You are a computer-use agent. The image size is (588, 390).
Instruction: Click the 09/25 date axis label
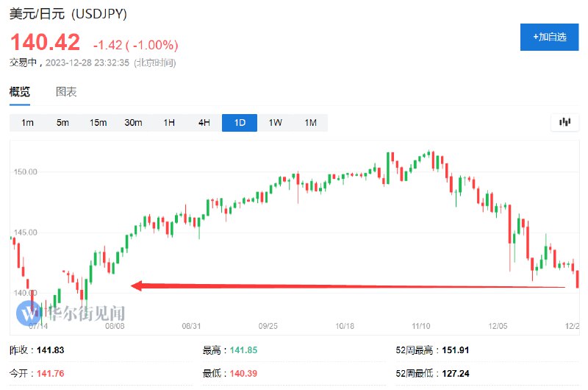268,326
